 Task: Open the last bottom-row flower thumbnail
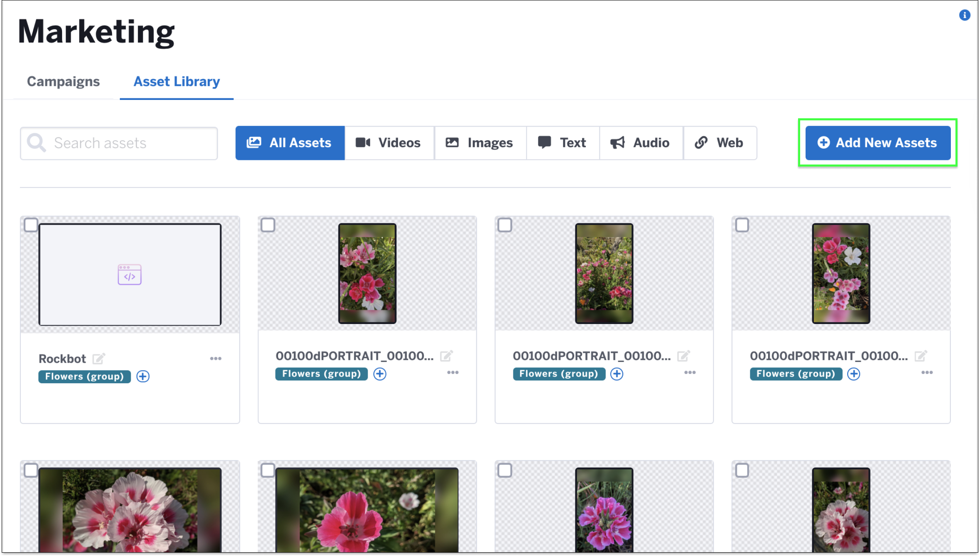tap(841, 510)
